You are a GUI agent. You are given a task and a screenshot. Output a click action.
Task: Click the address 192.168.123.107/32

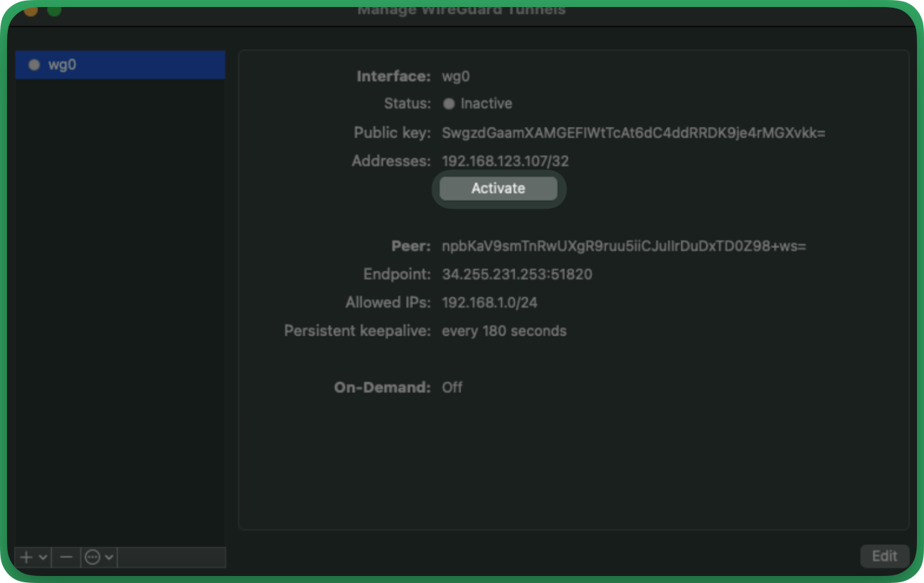pos(505,161)
